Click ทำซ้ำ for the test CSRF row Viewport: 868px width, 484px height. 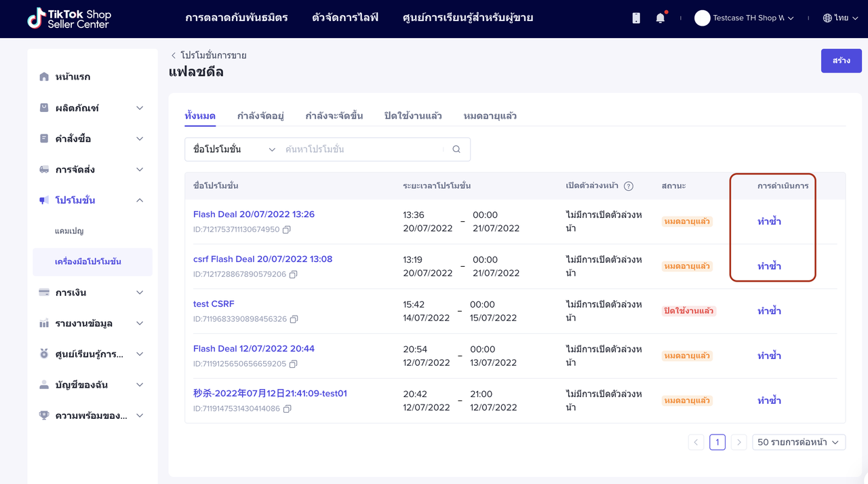point(769,311)
